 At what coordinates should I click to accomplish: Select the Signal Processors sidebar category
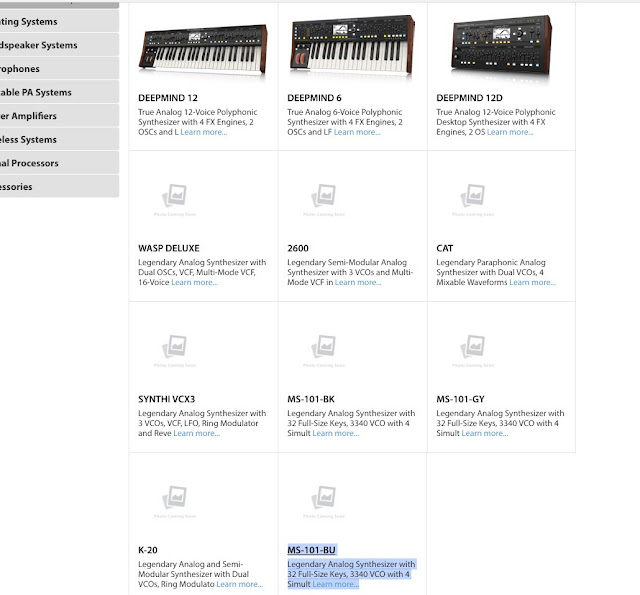pos(60,163)
